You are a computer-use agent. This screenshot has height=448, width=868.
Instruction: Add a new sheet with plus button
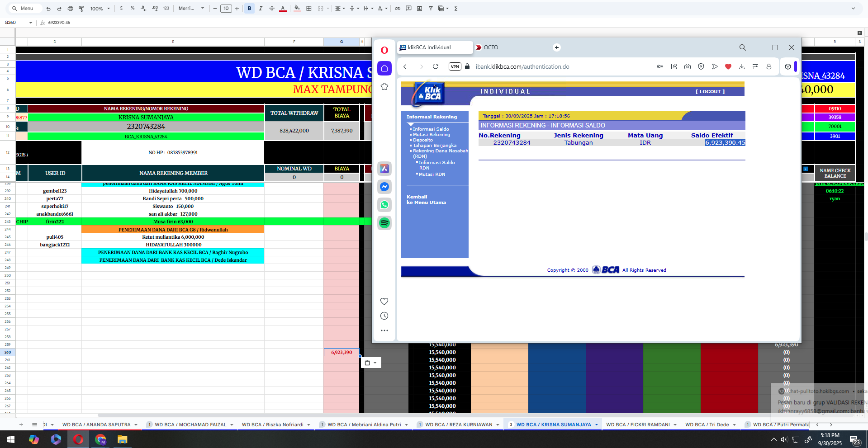click(x=21, y=424)
